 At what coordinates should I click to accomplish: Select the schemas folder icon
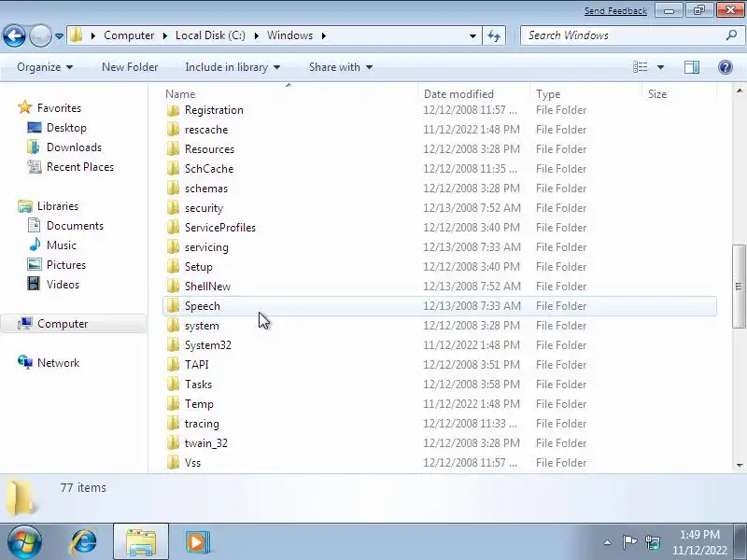[x=173, y=189]
